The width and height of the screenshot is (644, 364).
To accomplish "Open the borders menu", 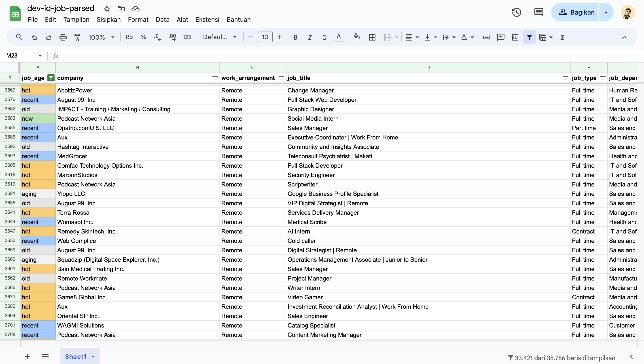I will (372, 37).
